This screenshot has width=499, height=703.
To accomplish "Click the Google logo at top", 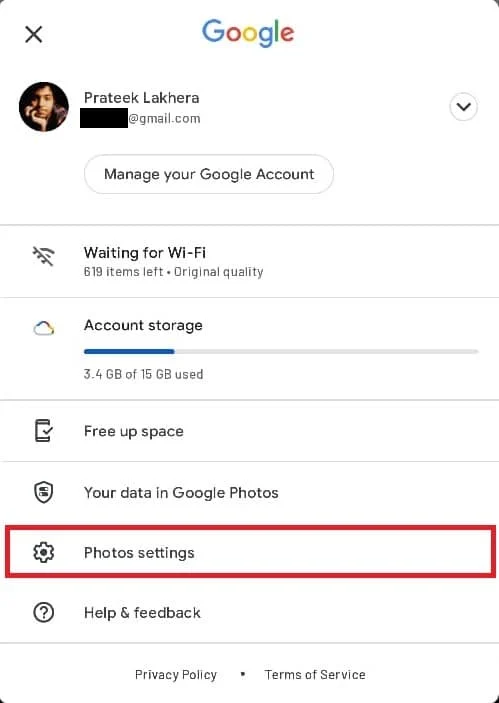I will pos(248,33).
